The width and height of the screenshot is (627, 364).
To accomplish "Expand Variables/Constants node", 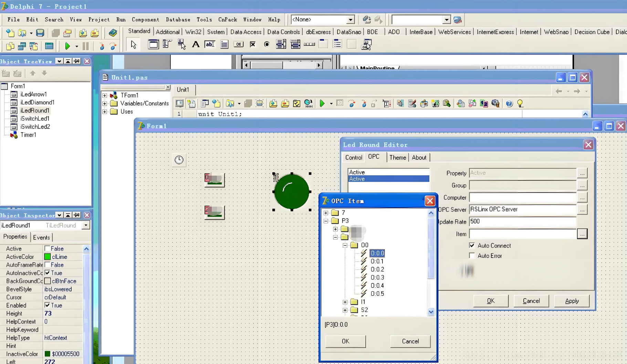I will [105, 103].
